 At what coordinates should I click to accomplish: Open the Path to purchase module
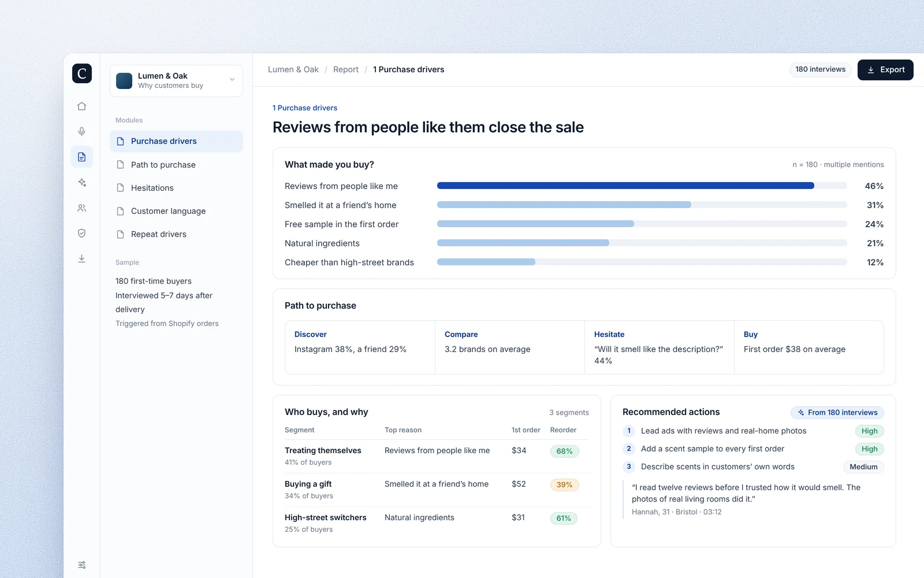(x=176, y=165)
